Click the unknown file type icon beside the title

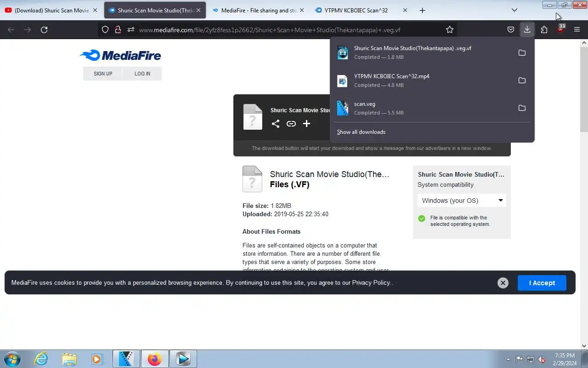(252, 179)
